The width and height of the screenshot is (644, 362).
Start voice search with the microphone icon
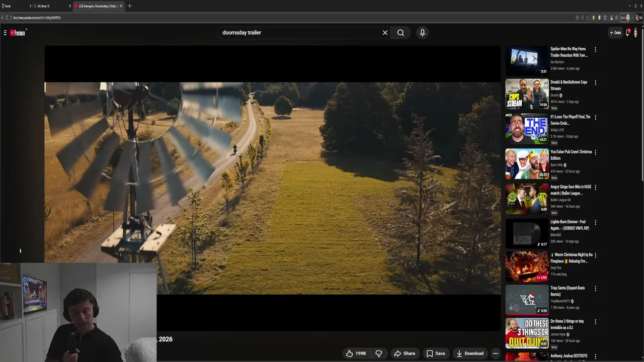(422, 33)
